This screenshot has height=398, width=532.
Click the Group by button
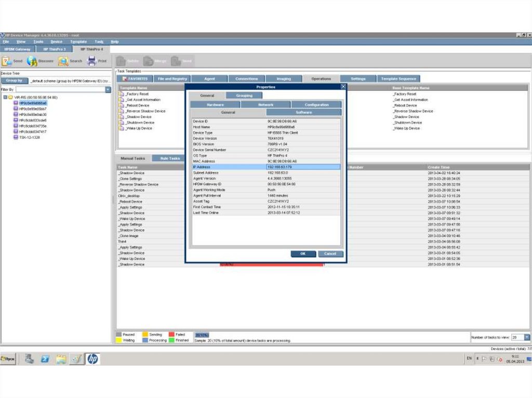(x=14, y=80)
